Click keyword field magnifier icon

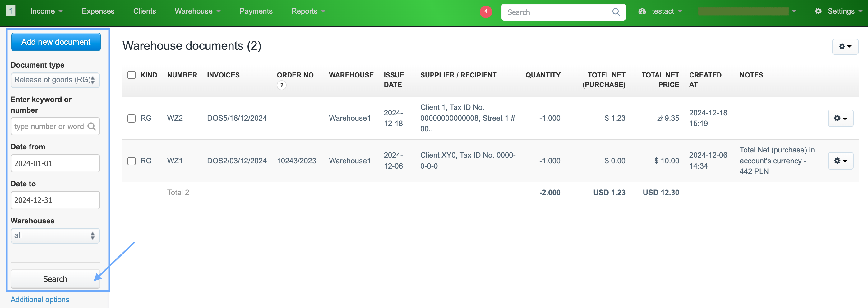click(x=91, y=127)
